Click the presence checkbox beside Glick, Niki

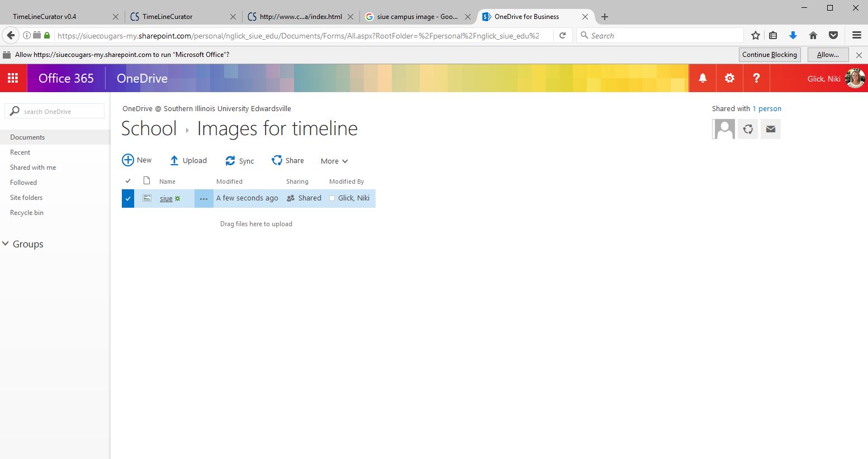332,198
